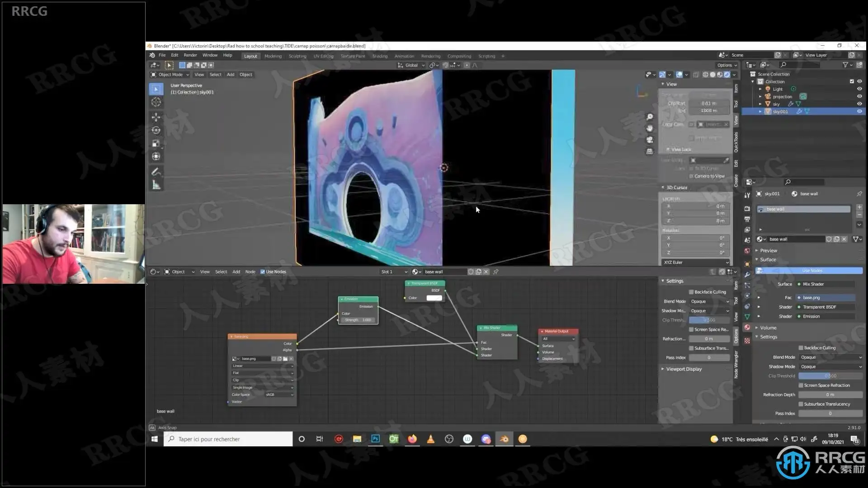Open Blender from the Windows taskbar
Image resolution: width=868 pixels, height=488 pixels.
tap(504, 439)
